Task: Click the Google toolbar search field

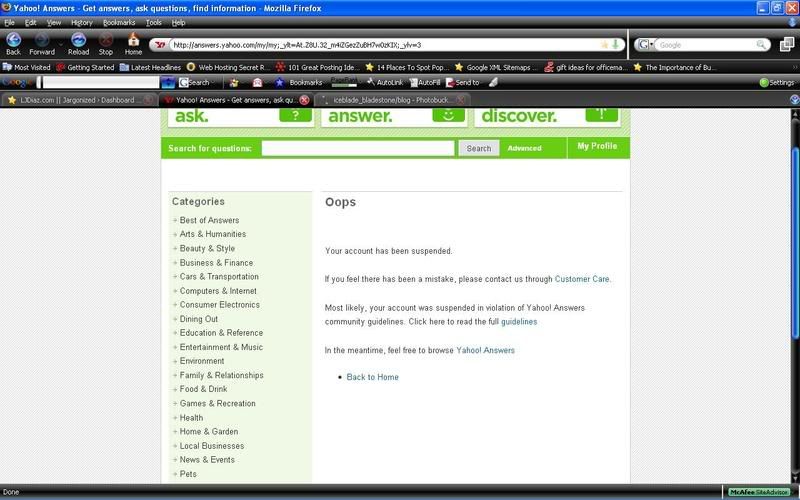Action: pyautogui.click(x=101, y=82)
